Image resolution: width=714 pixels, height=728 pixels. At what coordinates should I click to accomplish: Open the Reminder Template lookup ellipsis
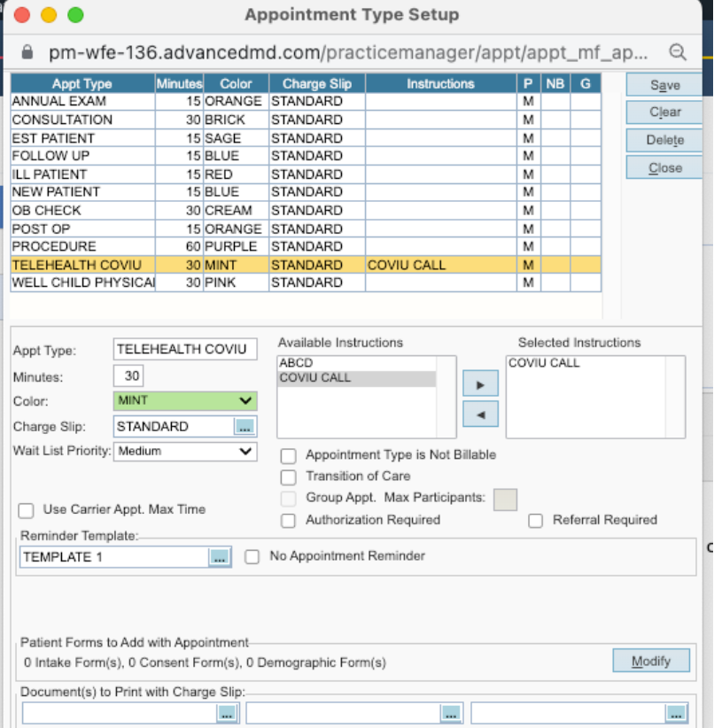(x=220, y=556)
